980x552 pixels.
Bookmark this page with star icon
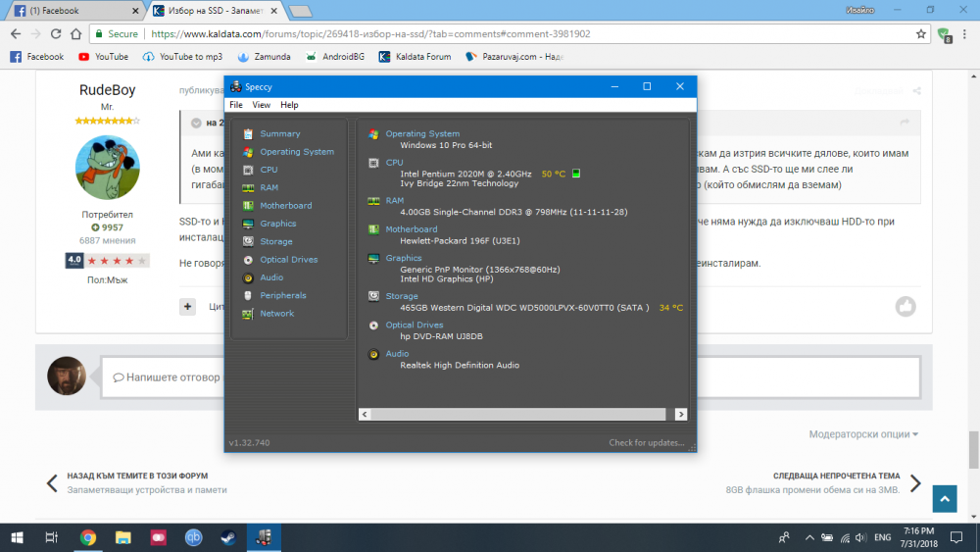tap(920, 33)
